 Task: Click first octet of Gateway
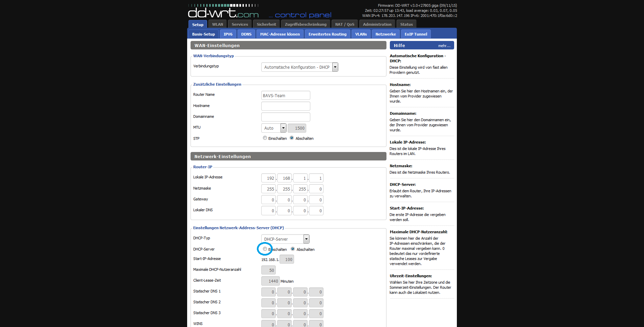pyautogui.click(x=269, y=200)
